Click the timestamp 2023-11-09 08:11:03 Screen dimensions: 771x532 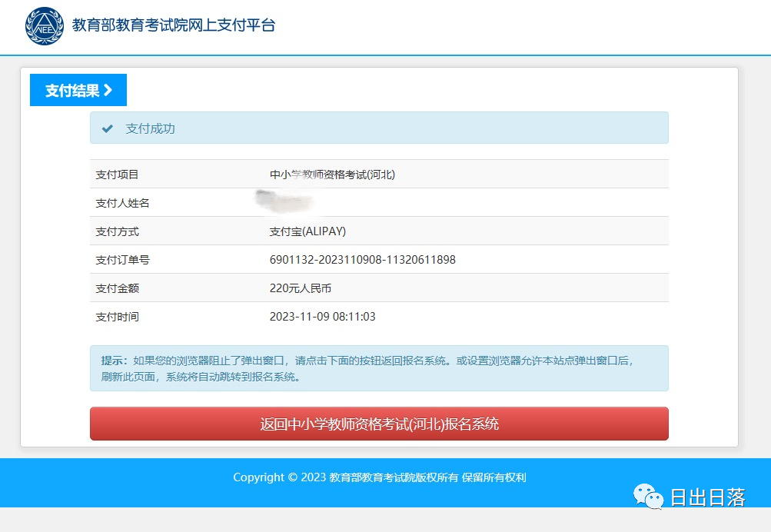(323, 317)
